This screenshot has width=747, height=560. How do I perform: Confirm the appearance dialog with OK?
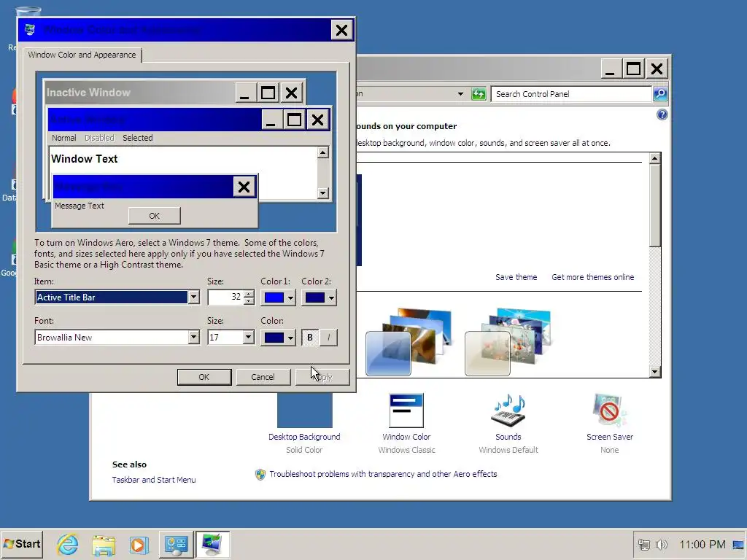204,377
